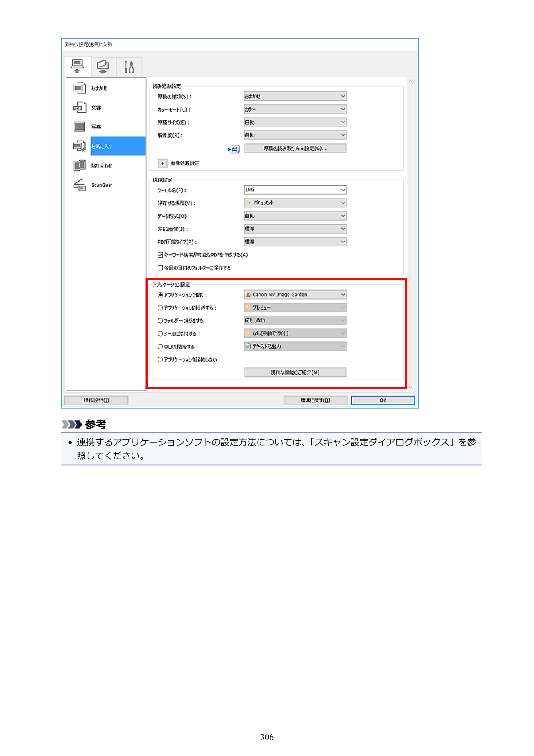534x756 pixels.
Task: Toggle キーワード検索が可能なPDFを作成する checkbox
Action: tap(160, 255)
